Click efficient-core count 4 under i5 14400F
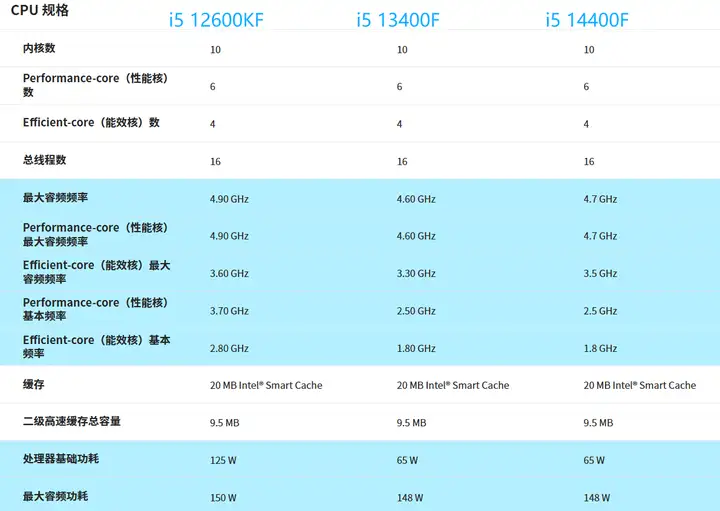Viewport: 720px width, 511px height. [x=586, y=124]
